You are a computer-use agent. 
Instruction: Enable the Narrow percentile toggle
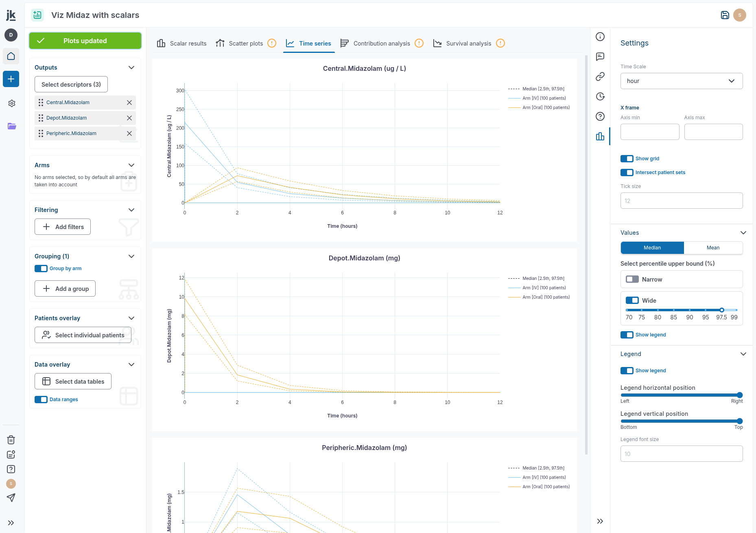pyautogui.click(x=632, y=279)
